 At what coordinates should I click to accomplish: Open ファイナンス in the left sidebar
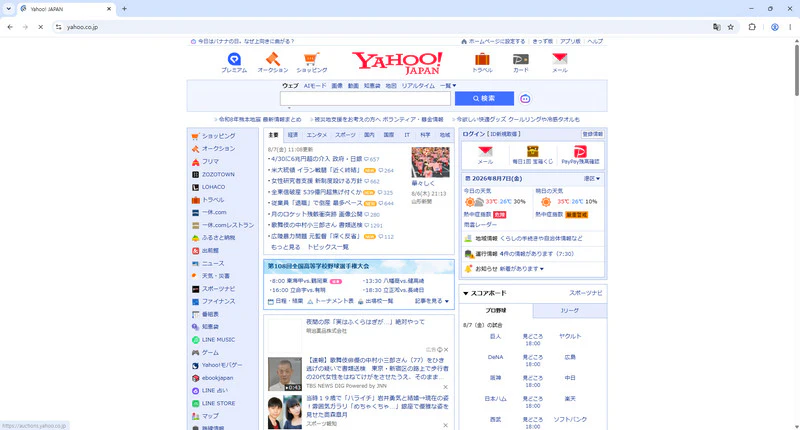coord(218,301)
